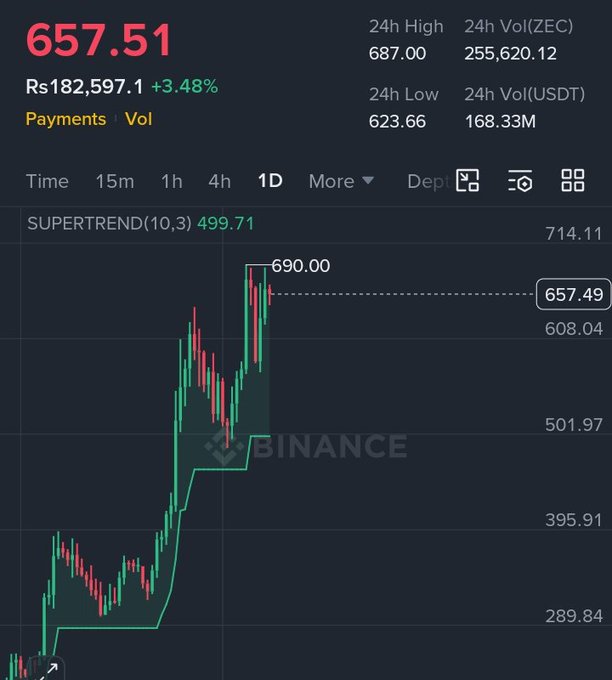Tap the 24h High value 687.00
The image size is (612, 680).
pos(397,54)
